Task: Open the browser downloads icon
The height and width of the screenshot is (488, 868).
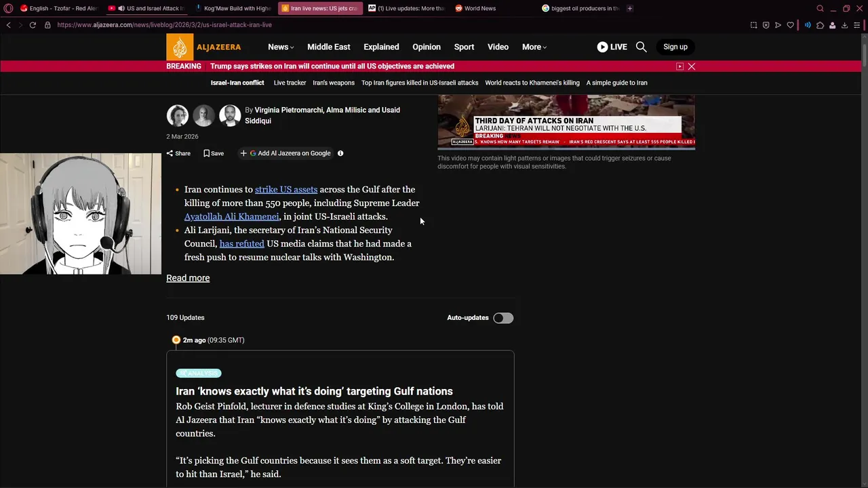Action: point(844,25)
